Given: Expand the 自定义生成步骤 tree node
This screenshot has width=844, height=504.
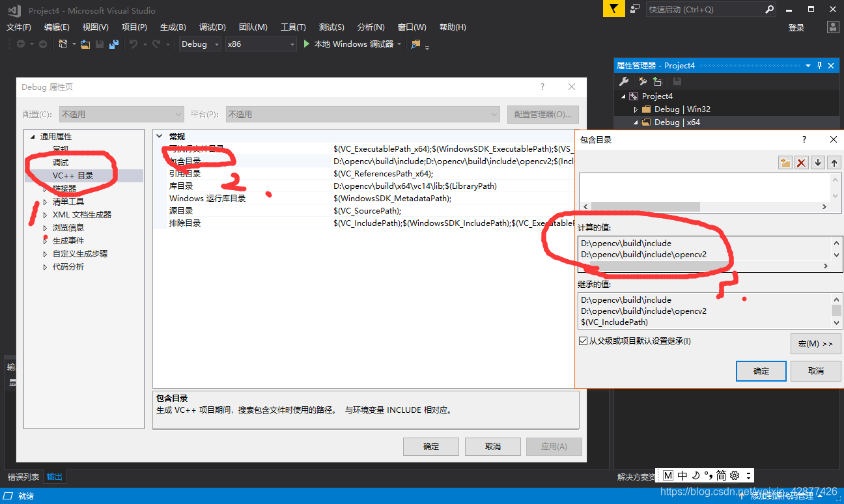Looking at the screenshot, I should (x=45, y=254).
